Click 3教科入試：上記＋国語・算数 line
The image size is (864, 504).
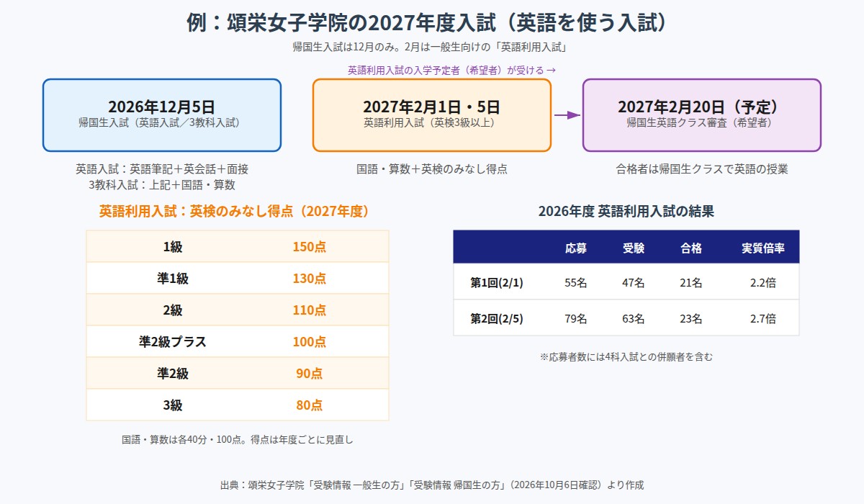[x=162, y=184]
